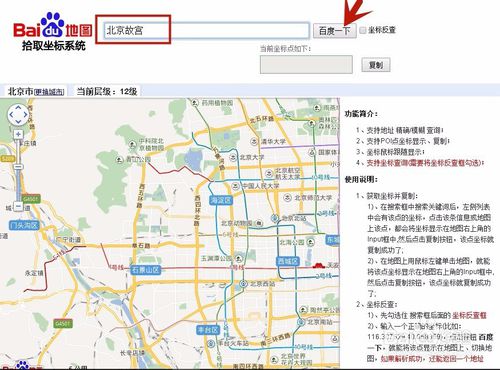The width and height of the screenshot is (500, 370).
Task: Click the current coordinates output field
Action: pos(306,64)
